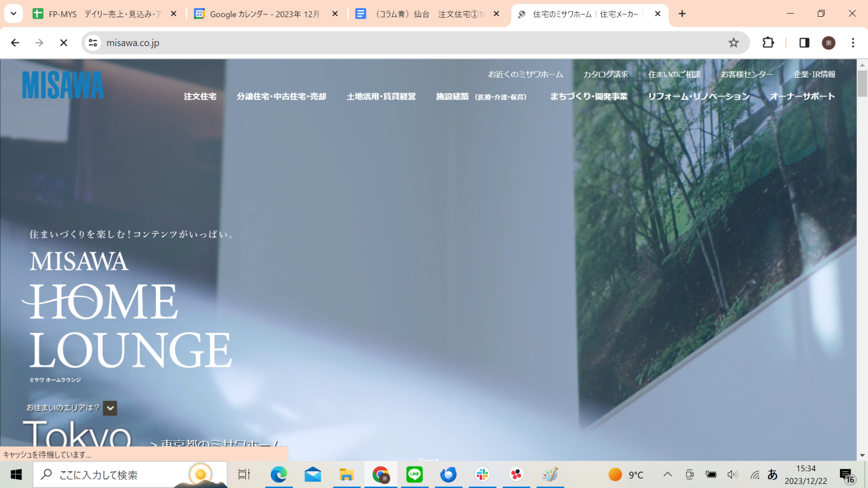Open カタログ請求 link

(x=605, y=74)
